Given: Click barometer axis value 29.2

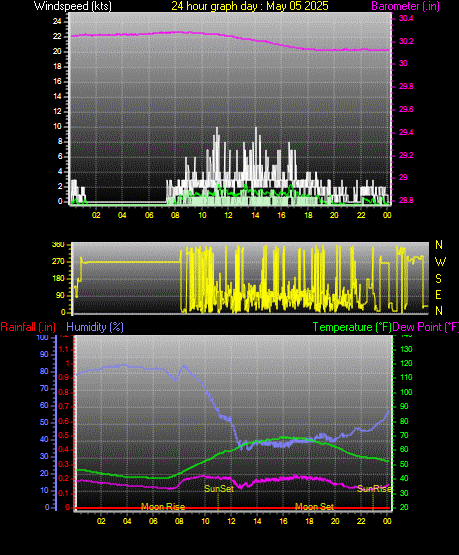Looking at the screenshot, I should point(406,155).
